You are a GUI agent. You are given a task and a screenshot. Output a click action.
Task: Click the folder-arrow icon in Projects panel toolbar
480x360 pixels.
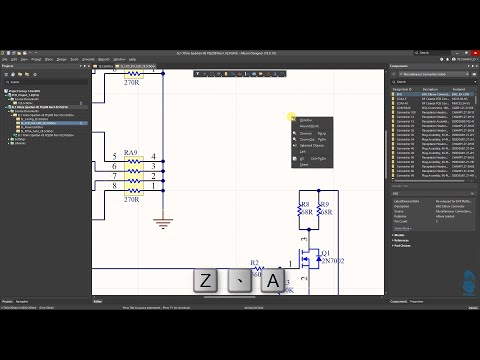[27, 74]
